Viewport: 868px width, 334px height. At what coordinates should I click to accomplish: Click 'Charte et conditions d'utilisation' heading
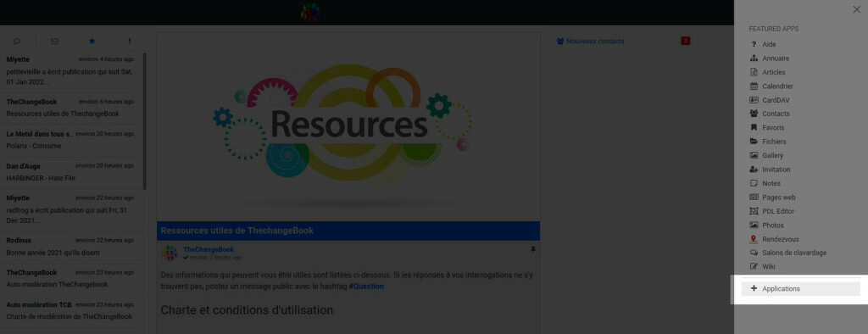coord(247,310)
